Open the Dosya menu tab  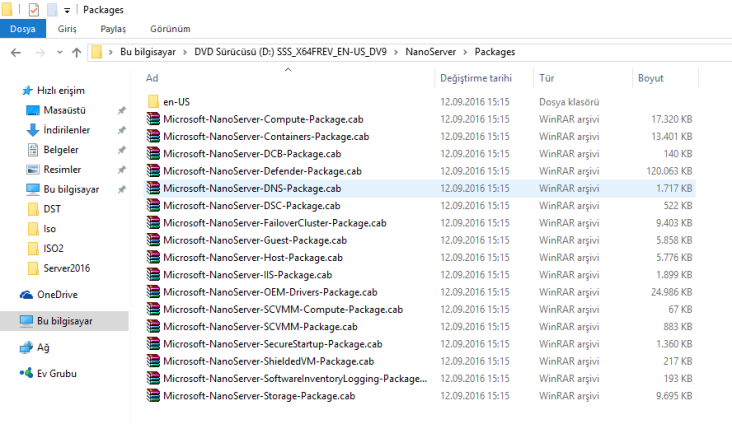pos(21,29)
